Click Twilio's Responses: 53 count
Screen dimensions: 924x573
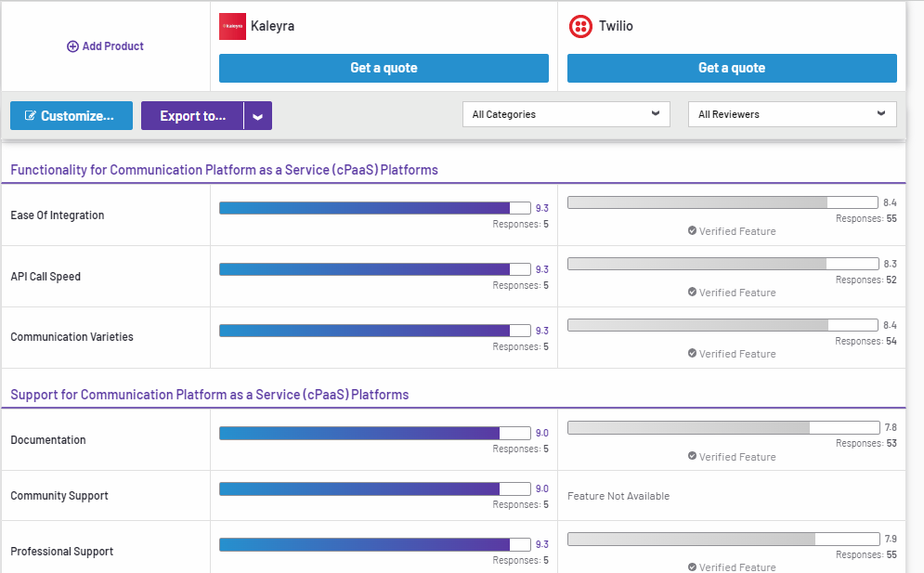pyautogui.click(x=865, y=443)
